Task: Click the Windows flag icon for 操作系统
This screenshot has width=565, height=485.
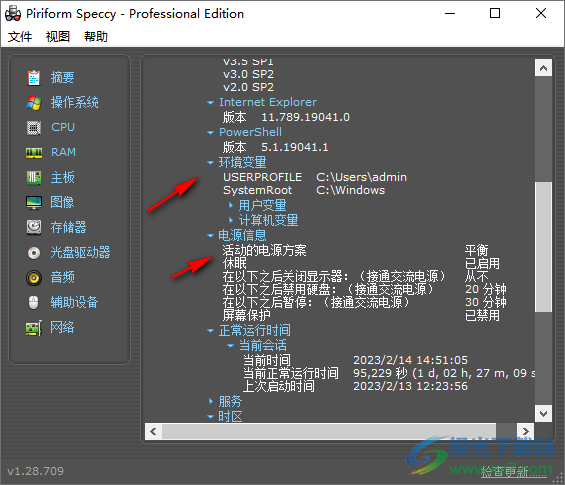Action: coord(34,103)
